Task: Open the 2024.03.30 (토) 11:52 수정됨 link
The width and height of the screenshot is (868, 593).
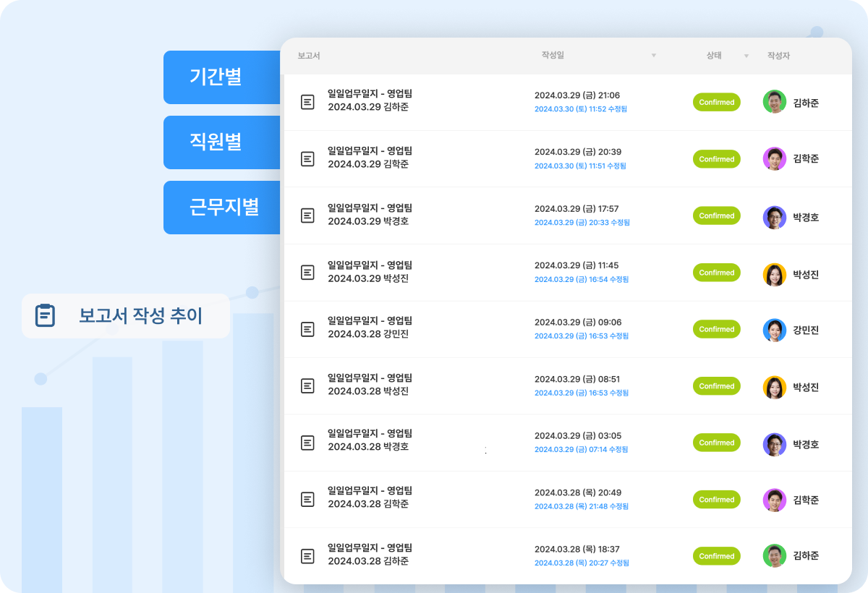Action: point(582,109)
